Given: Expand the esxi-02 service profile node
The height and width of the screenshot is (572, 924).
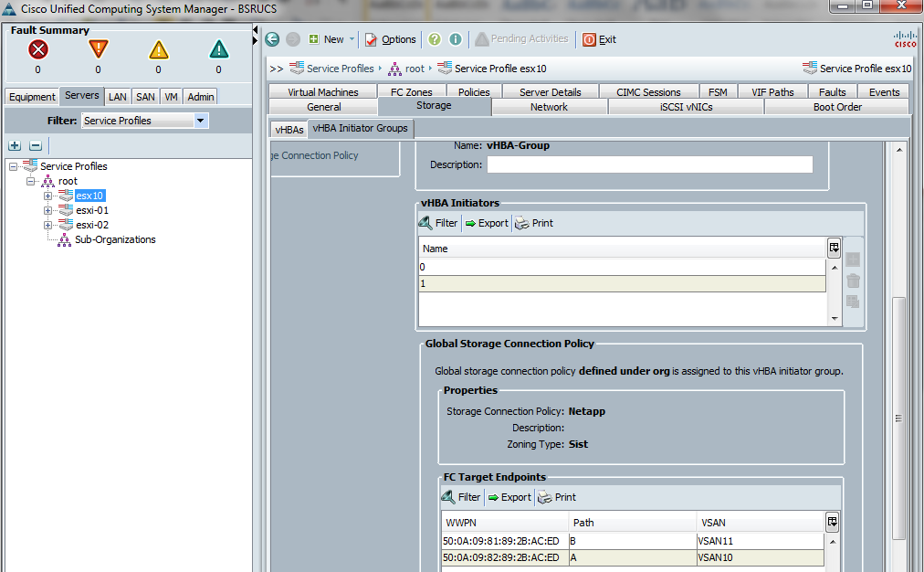Looking at the screenshot, I should tap(47, 226).
